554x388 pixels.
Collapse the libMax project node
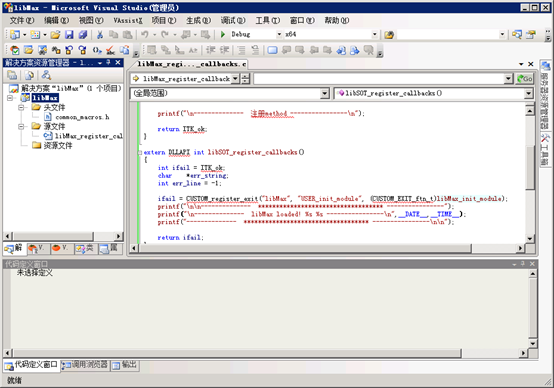tap(10, 98)
